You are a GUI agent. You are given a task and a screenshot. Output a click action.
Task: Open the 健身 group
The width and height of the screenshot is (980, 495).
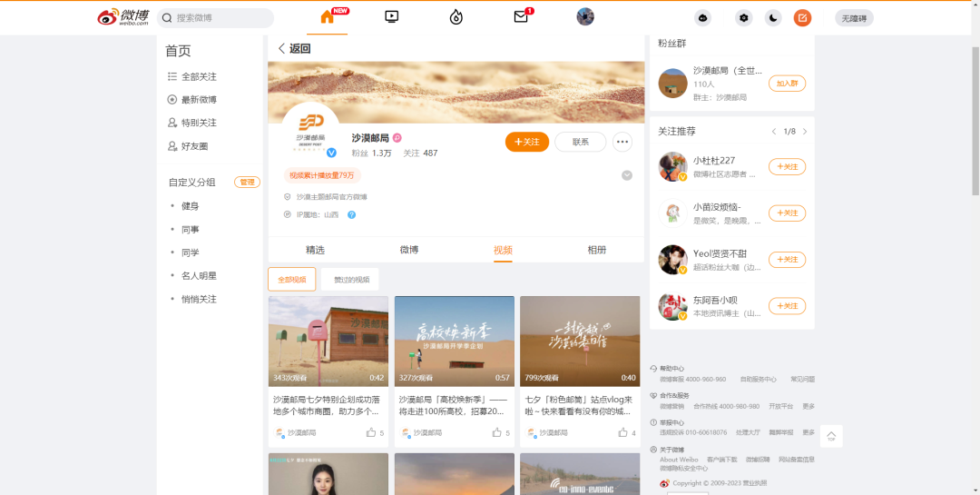(190, 206)
